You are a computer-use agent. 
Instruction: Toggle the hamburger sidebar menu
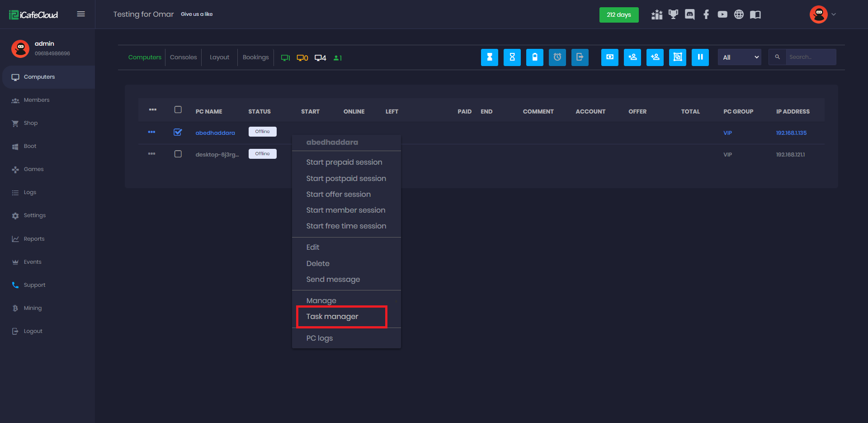(x=81, y=14)
